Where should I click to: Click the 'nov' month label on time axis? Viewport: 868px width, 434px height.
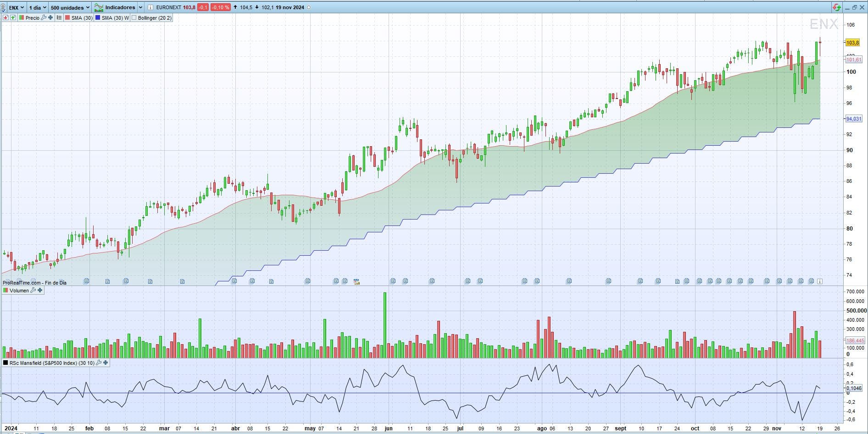point(776,429)
